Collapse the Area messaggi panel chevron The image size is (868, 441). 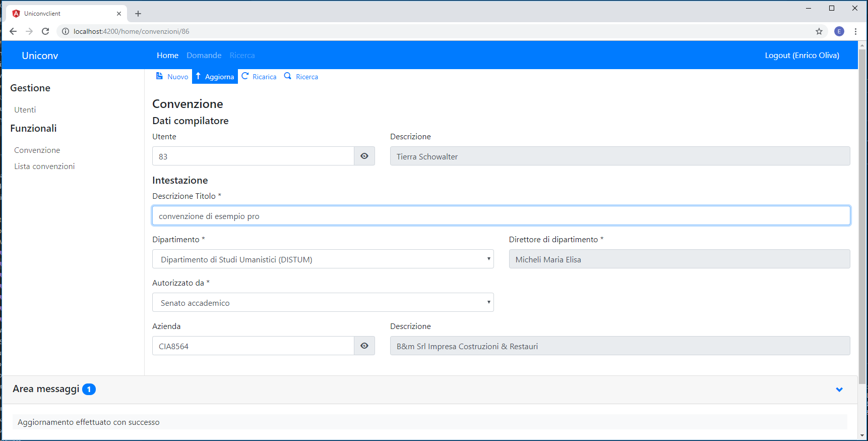[839, 390]
